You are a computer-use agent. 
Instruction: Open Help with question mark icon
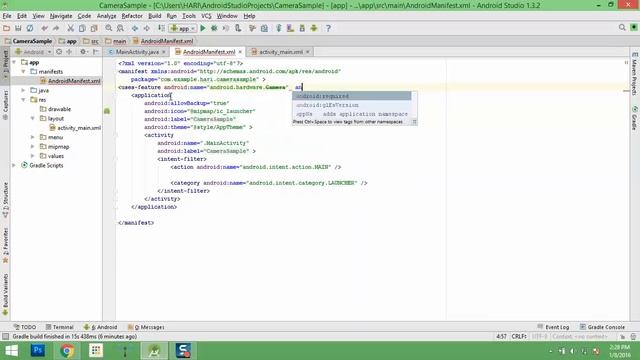[x=328, y=28]
